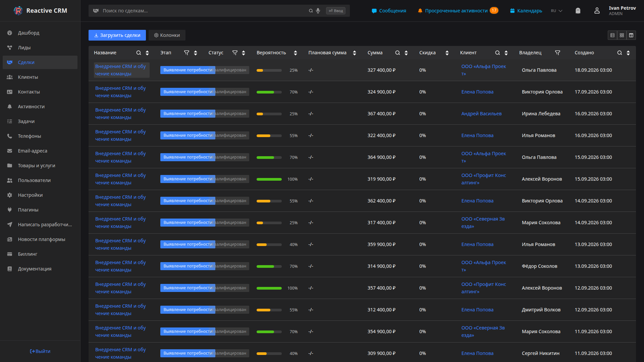644x362 pixels.
Task: Search within the Клиент column
Action: (x=498, y=53)
